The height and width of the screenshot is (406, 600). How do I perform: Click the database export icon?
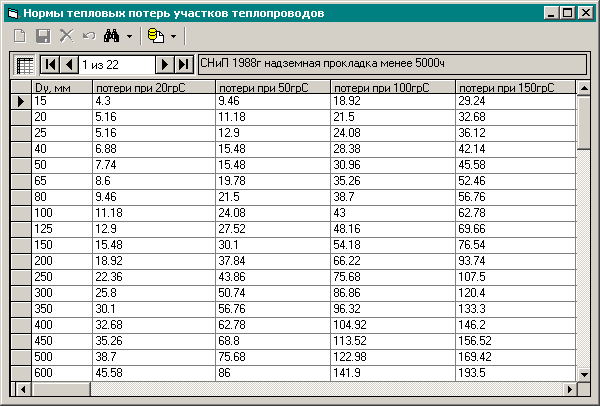(x=156, y=36)
